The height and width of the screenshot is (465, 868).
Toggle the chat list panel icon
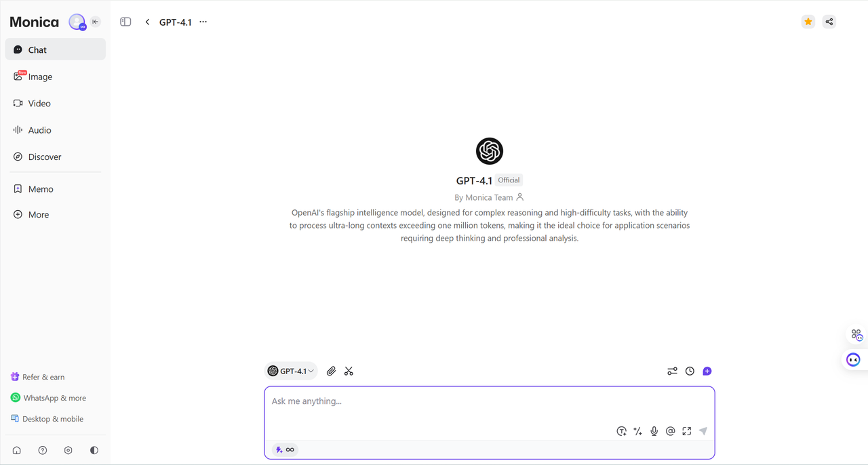125,22
